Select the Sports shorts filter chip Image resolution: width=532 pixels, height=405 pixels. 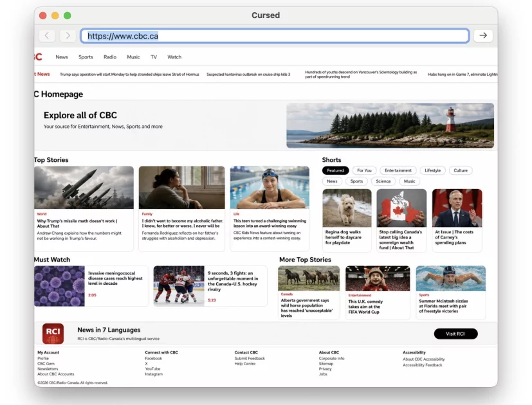356,181
